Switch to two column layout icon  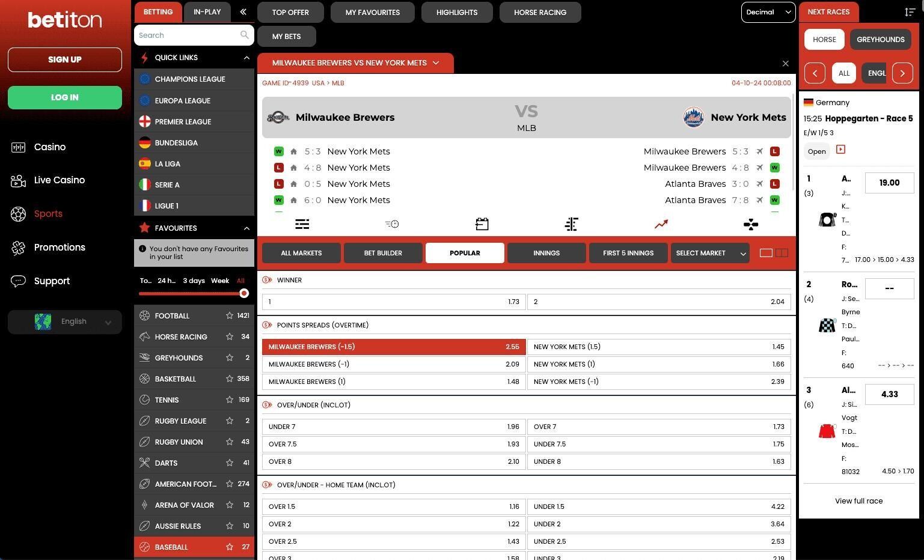pos(782,253)
